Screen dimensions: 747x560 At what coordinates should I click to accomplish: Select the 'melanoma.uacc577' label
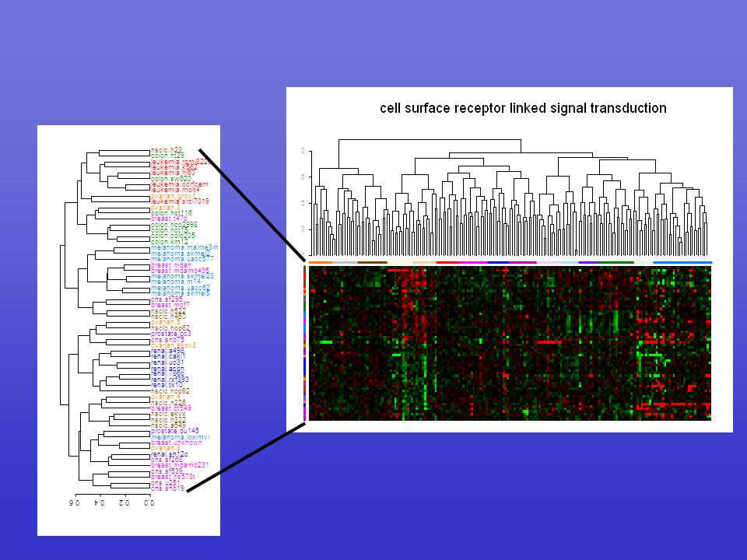[x=182, y=259]
